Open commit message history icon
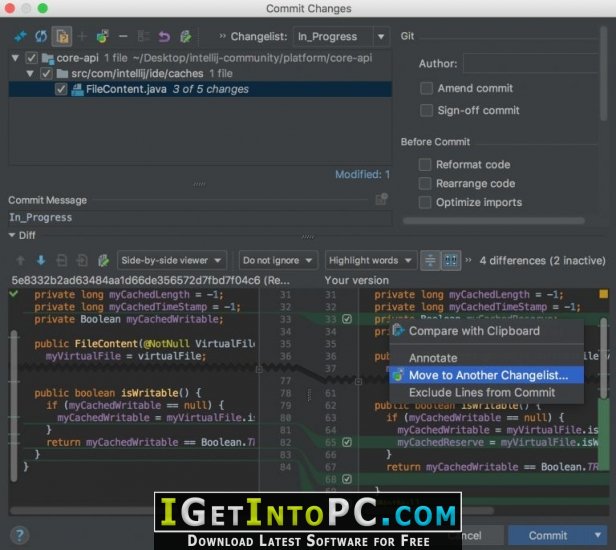Screen dimensions: 616x550 pos(381,199)
